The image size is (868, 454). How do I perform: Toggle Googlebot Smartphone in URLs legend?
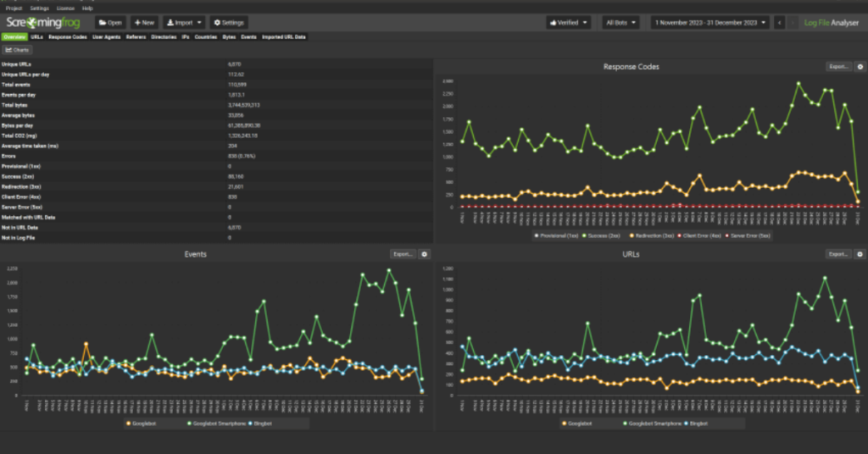coord(652,424)
